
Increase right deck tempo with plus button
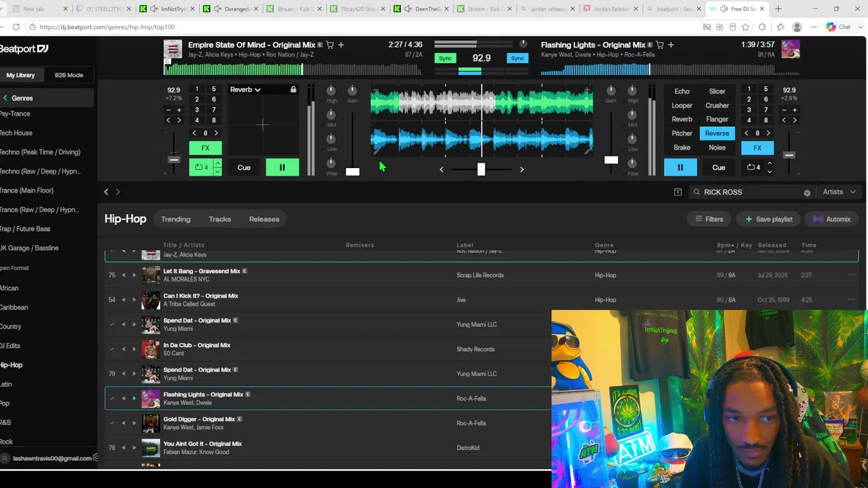[795, 110]
